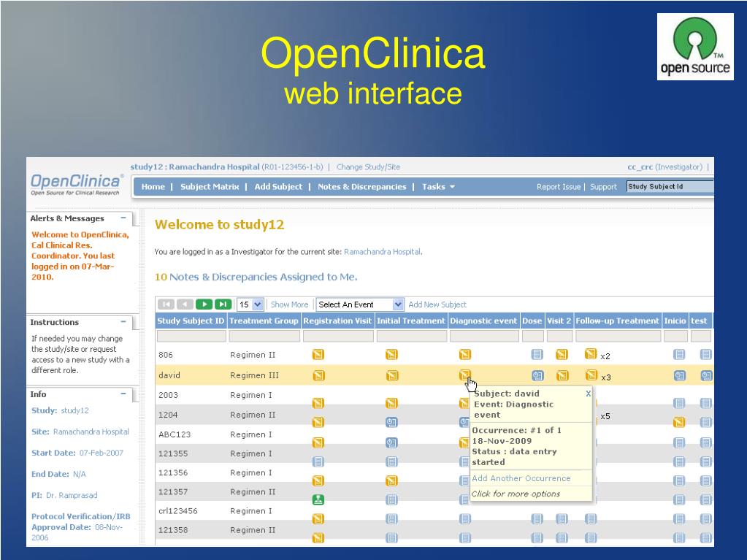The height and width of the screenshot is (560, 747).
Task: Open Initial Treatment icon for subject 806
Action: coord(391,354)
